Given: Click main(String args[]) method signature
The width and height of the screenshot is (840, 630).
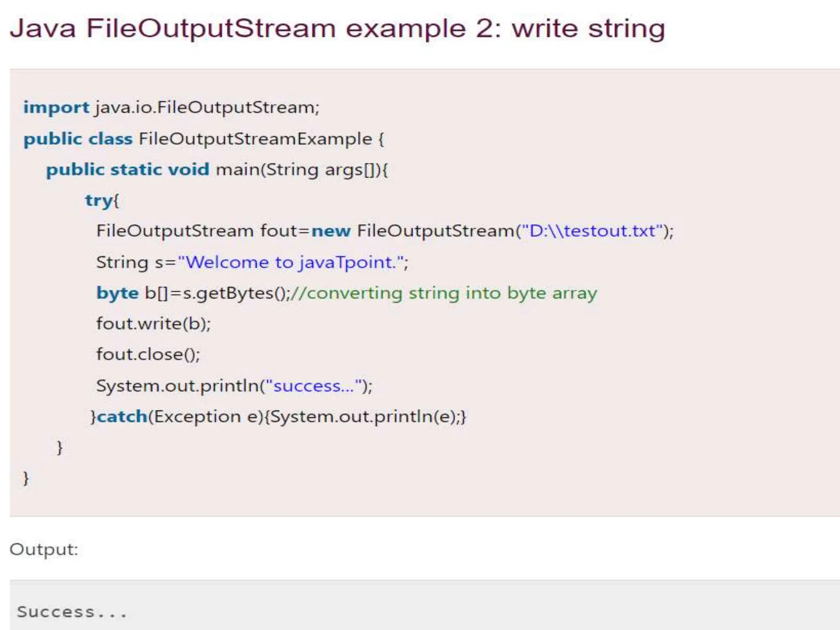Looking at the screenshot, I should (301, 169).
